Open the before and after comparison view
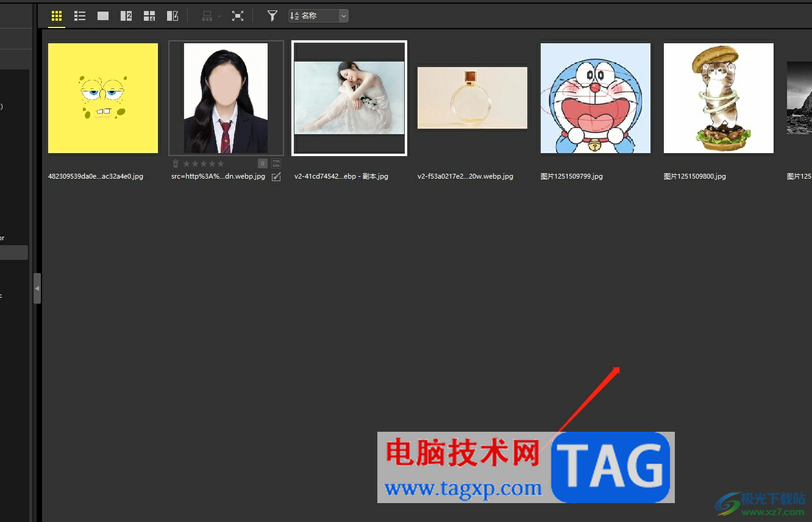Viewport: 812px width, 522px height. coord(173,16)
